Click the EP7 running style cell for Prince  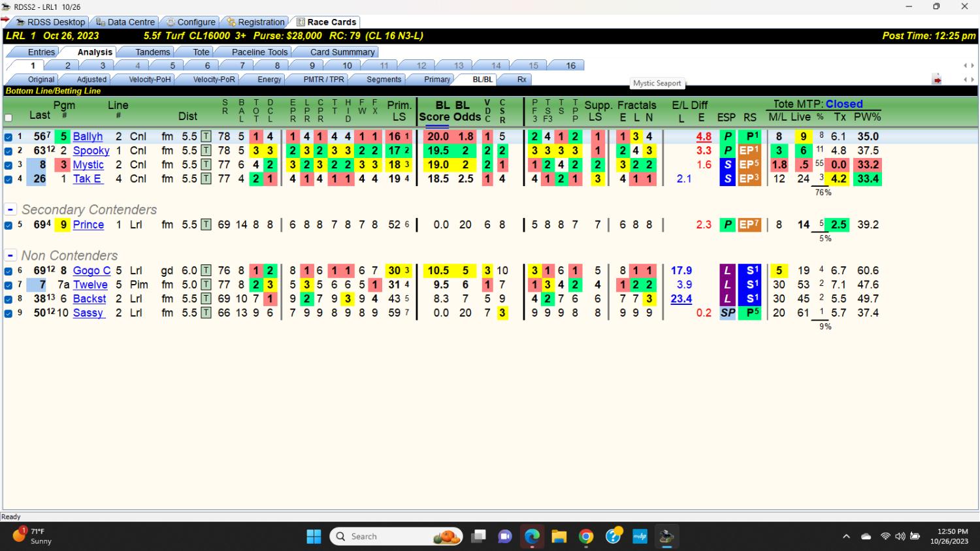point(749,225)
